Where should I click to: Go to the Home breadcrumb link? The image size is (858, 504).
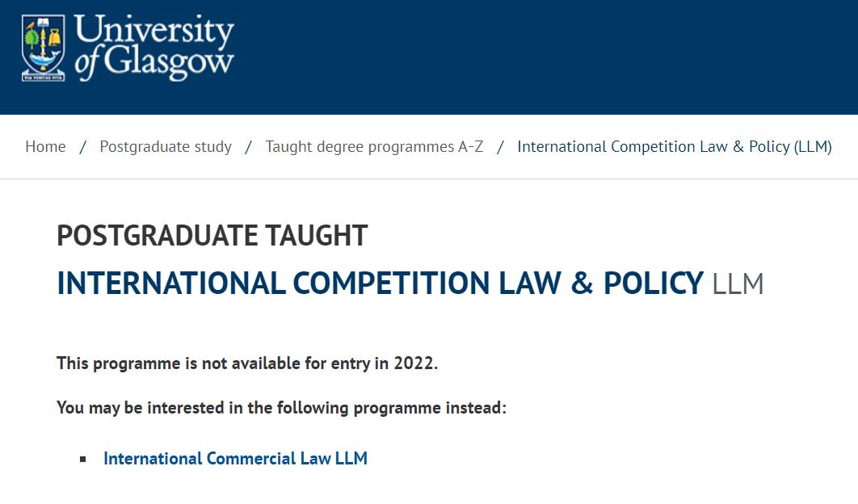click(x=45, y=147)
